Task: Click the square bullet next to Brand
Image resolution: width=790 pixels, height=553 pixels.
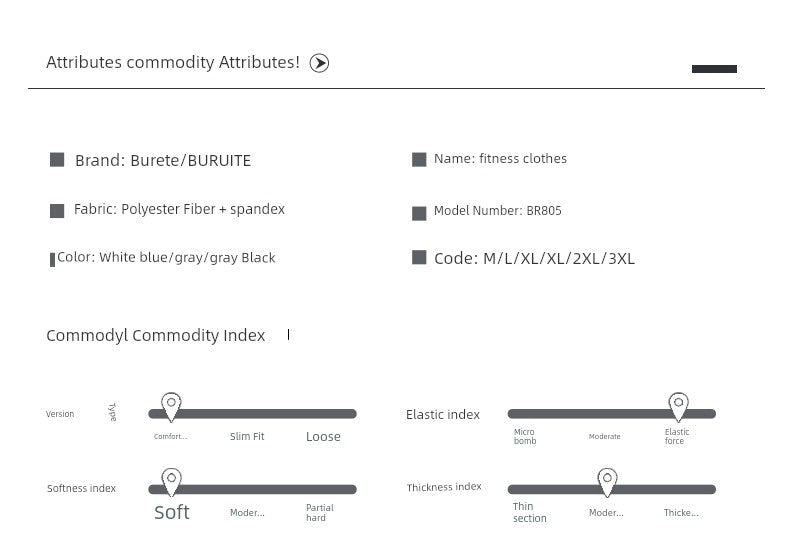Action: tap(57, 160)
